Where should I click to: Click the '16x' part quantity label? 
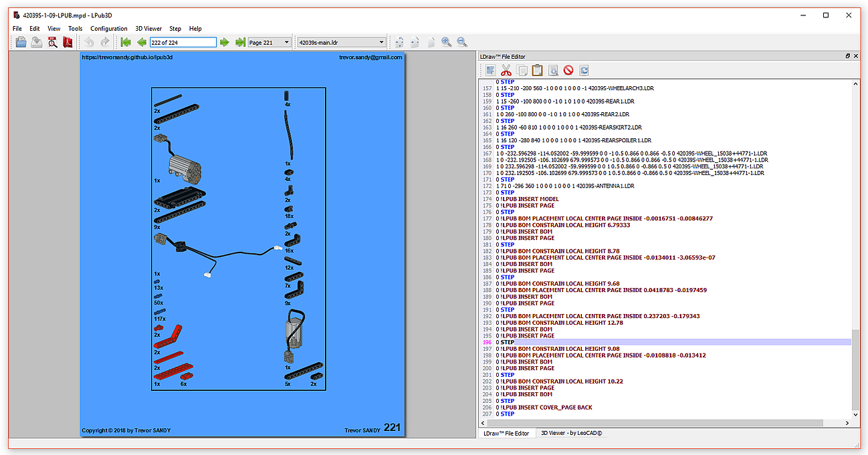(x=290, y=251)
